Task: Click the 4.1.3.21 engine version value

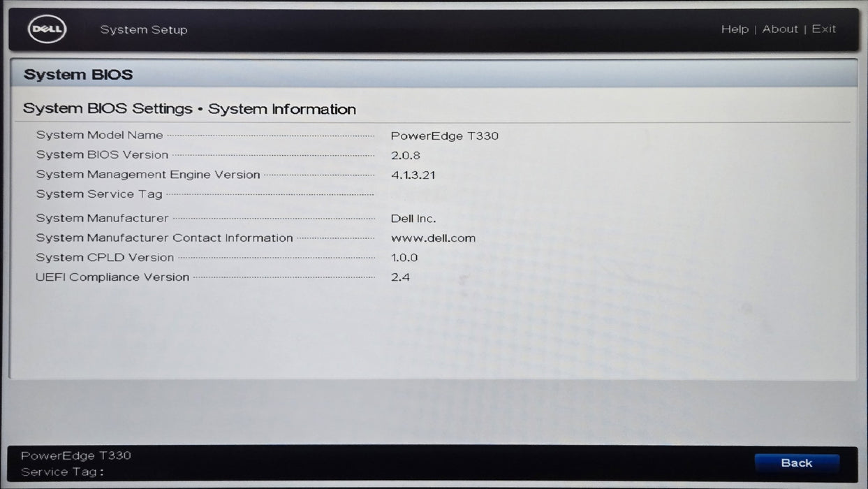Action: 413,175
